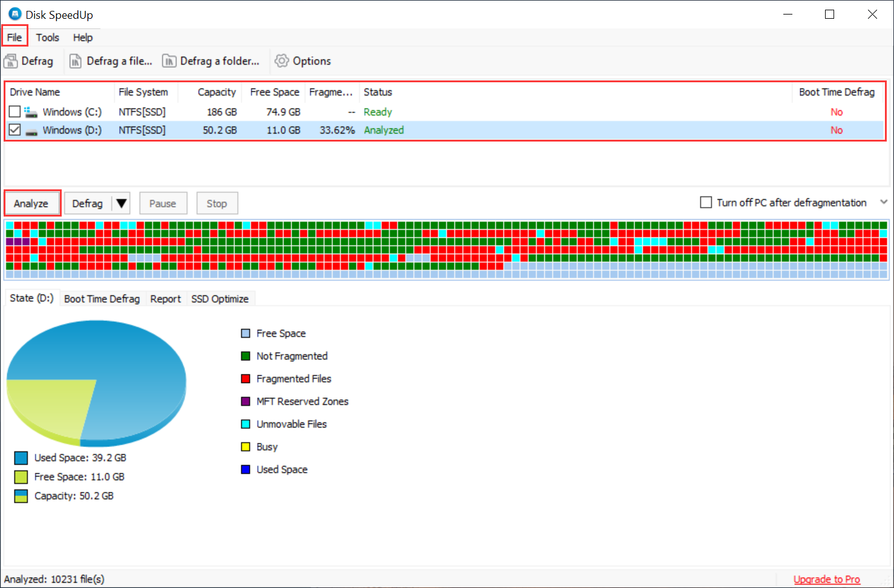Switch to the SSD Optimize tab

(x=220, y=298)
